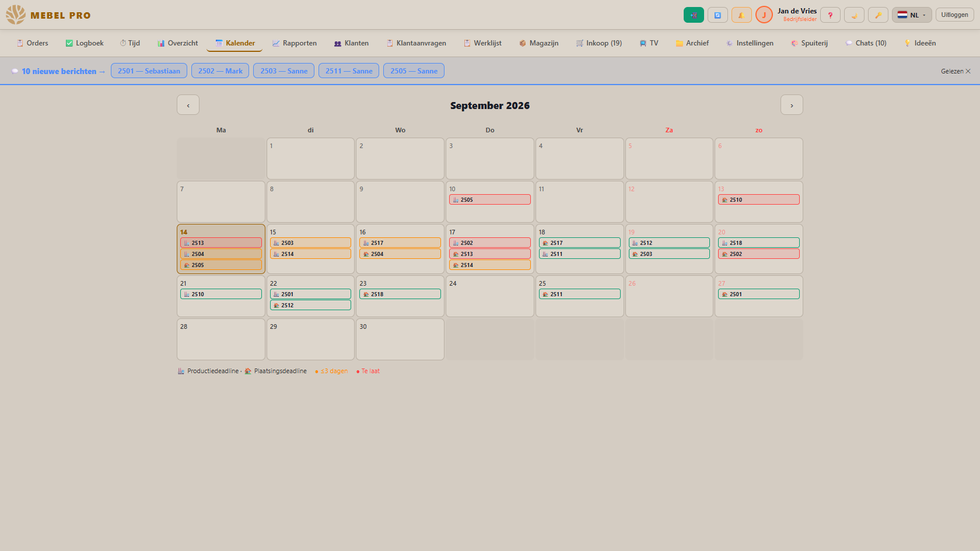
Task: Toggle dark mode with the moon icon
Action: pos(854,15)
